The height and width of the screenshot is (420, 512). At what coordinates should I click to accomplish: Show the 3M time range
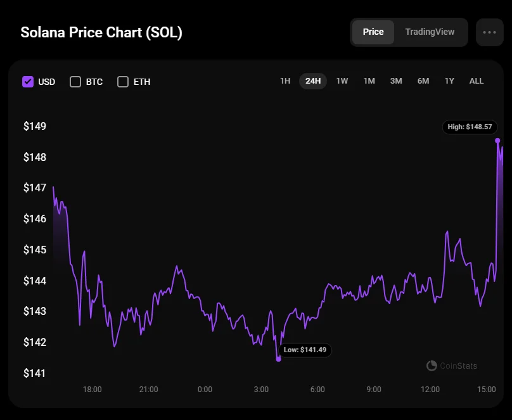click(396, 81)
